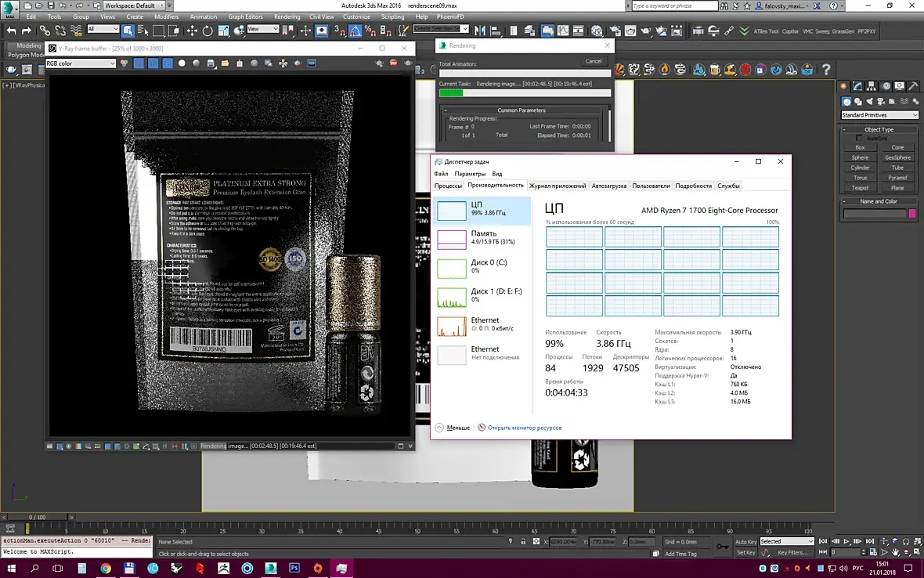Open the Modify command panel tab
This screenshot has height=578, width=924.
[857, 86]
